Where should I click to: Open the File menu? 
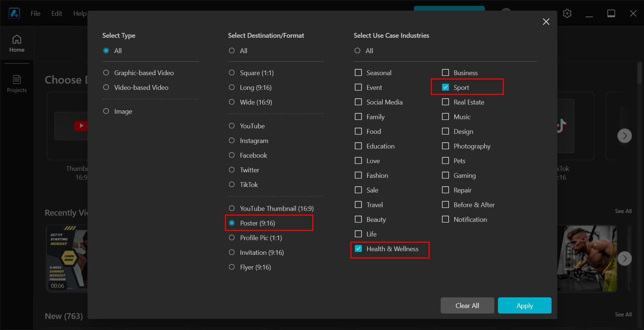point(36,14)
